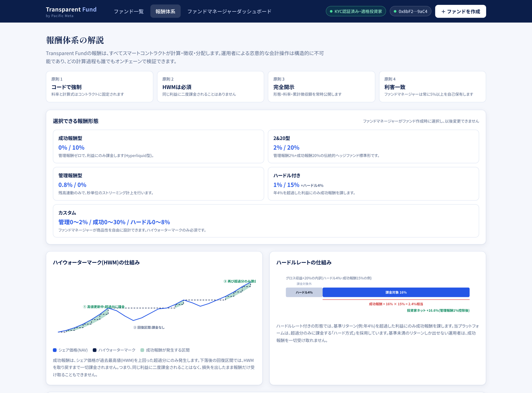Image resolution: width=532 pixels, height=393 pixels.
Task: Choose the ハードル付き 1% / 15% card
Action: pyautogui.click(x=373, y=184)
